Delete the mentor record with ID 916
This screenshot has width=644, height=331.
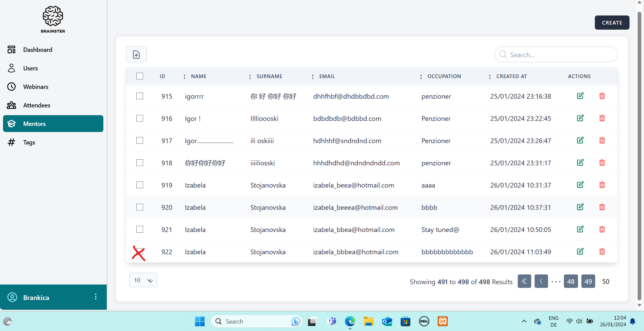[x=602, y=118]
